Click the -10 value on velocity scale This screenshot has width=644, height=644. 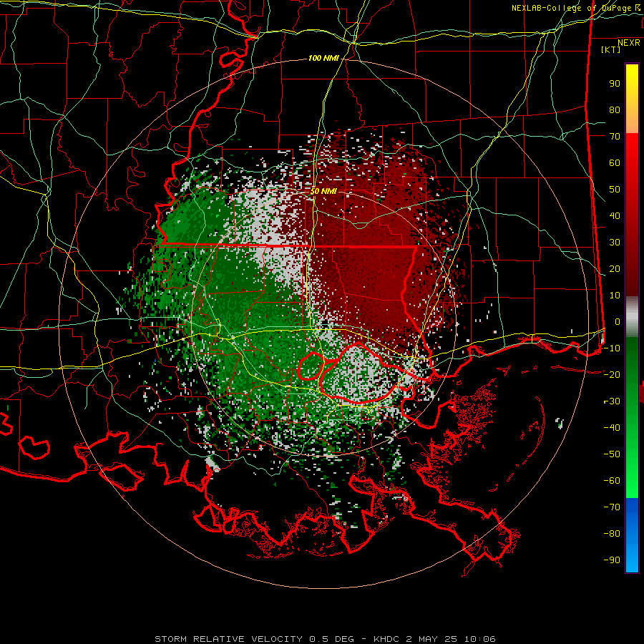[612, 348]
